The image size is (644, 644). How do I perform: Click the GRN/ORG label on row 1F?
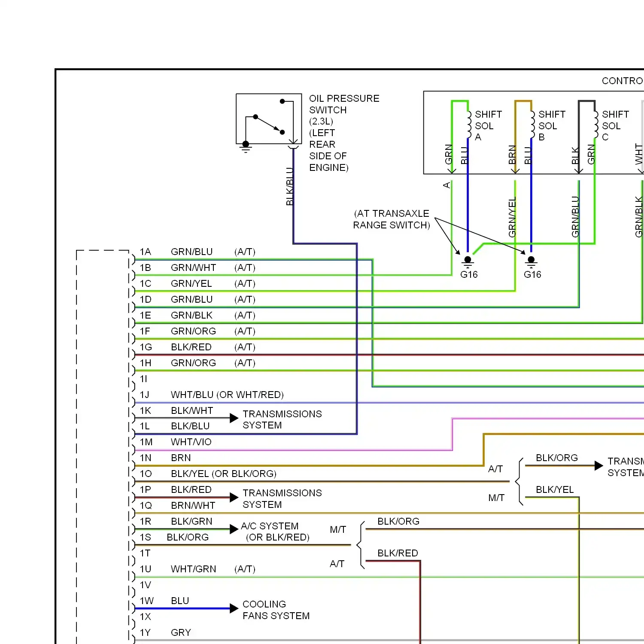193,331
